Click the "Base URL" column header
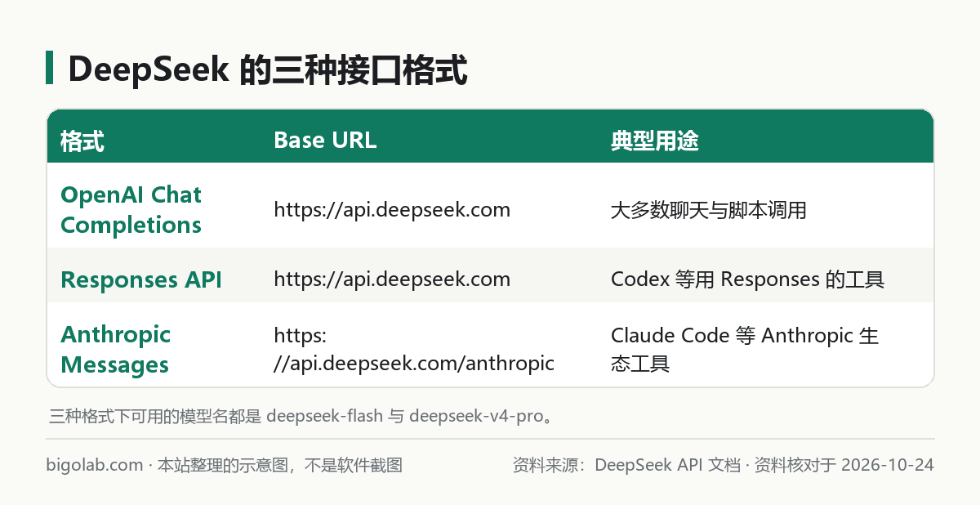980x505 pixels. click(325, 141)
